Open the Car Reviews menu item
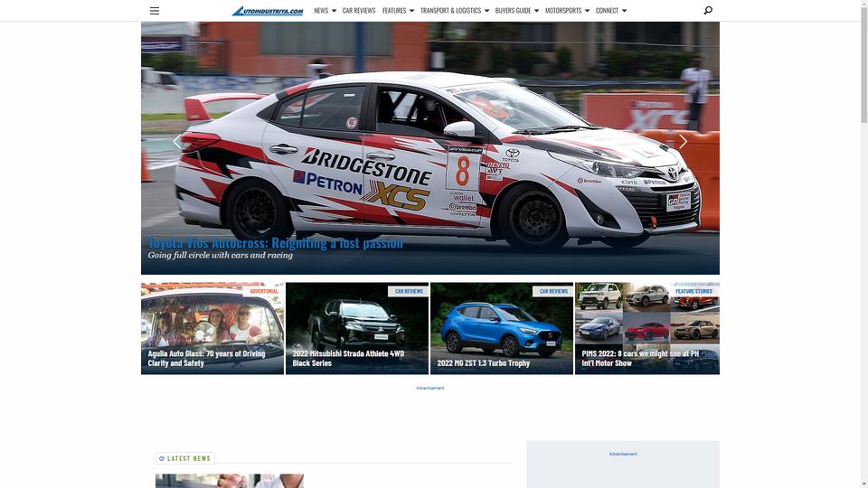868x488 pixels. click(x=359, y=11)
